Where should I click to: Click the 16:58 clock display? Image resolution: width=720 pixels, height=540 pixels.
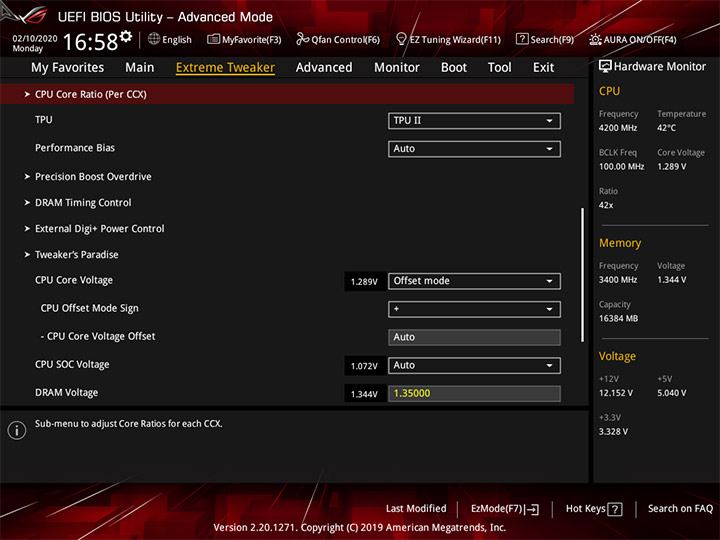pyautogui.click(x=90, y=42)
